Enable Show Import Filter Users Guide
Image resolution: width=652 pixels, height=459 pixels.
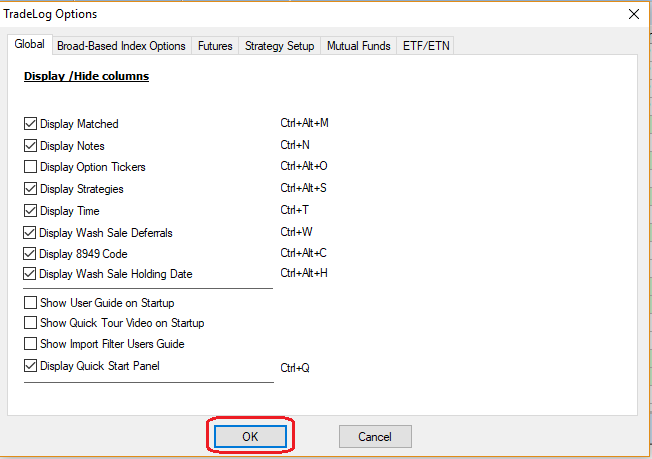pyautogui.click(x=30, y=344)
